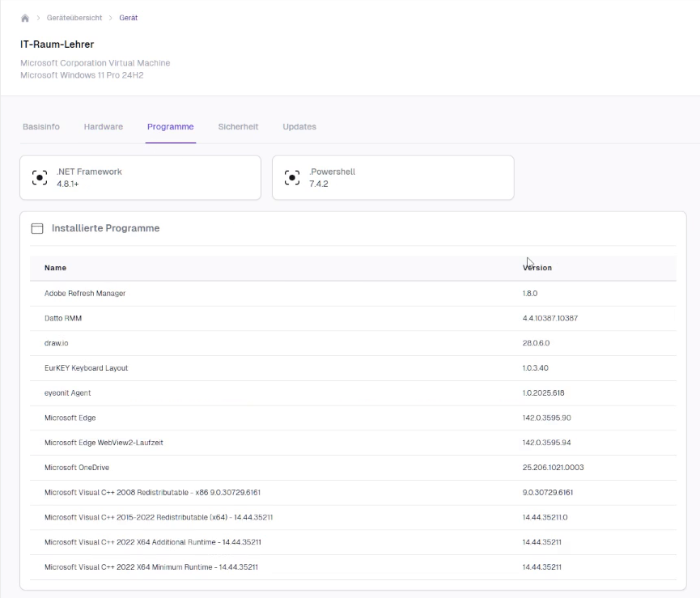This screenshot has height=598, width=700.
Task: Click the draw.io program row
Action: 57,343
